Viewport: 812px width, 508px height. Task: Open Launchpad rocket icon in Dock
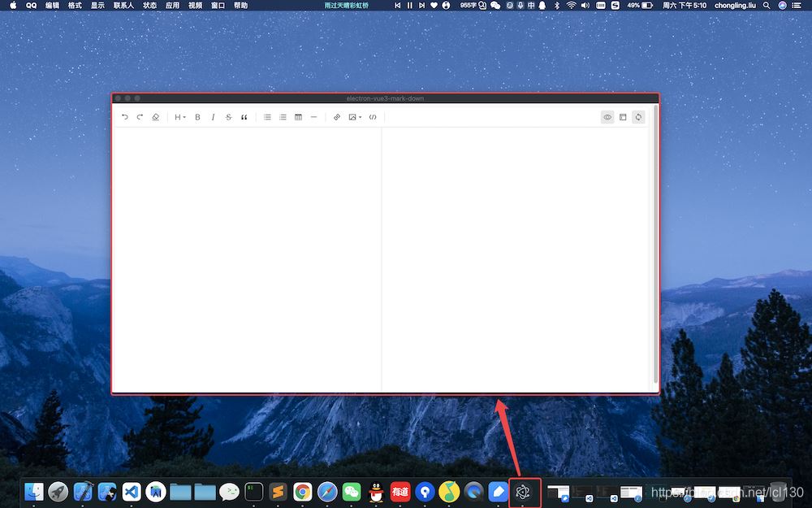58,492
